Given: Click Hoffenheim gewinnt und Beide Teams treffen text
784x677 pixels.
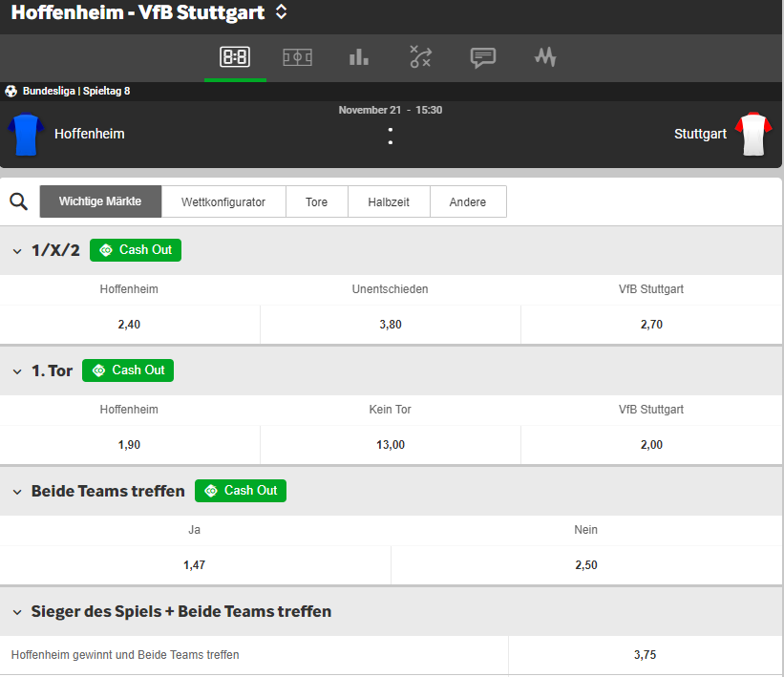Looking at the screenshot, I should point(125,655).
